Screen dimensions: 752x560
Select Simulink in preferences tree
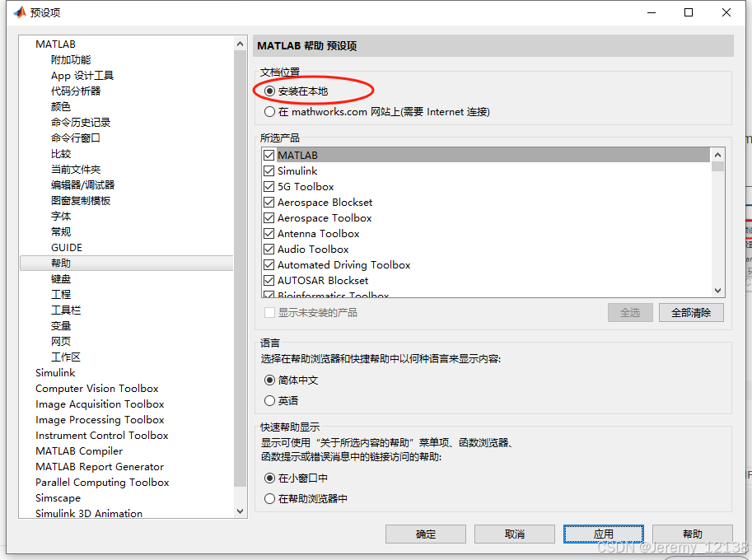point(55,373)
